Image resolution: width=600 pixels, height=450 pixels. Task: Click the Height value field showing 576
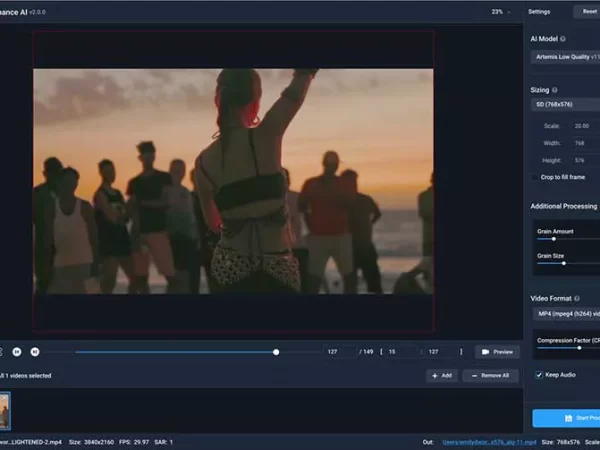coord(586,160)
